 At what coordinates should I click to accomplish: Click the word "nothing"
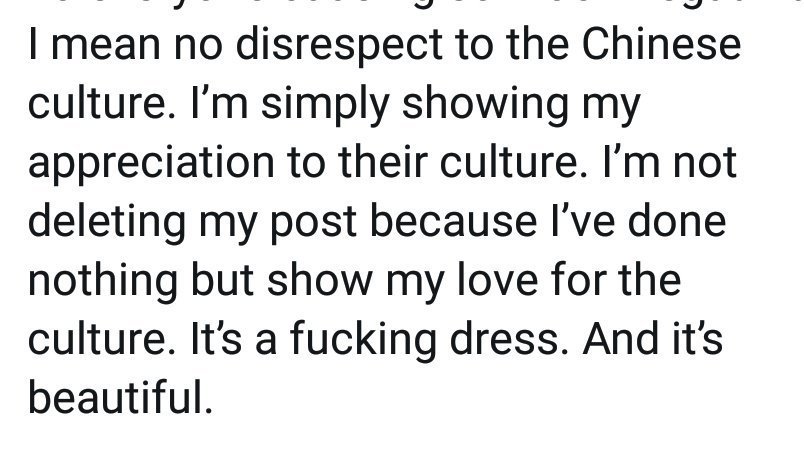coord(103,282)
